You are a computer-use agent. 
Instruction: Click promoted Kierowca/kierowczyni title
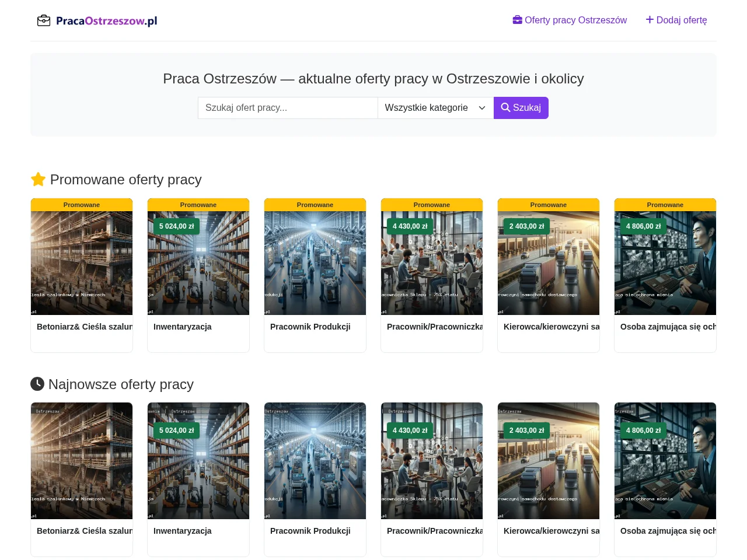(551, 327)
